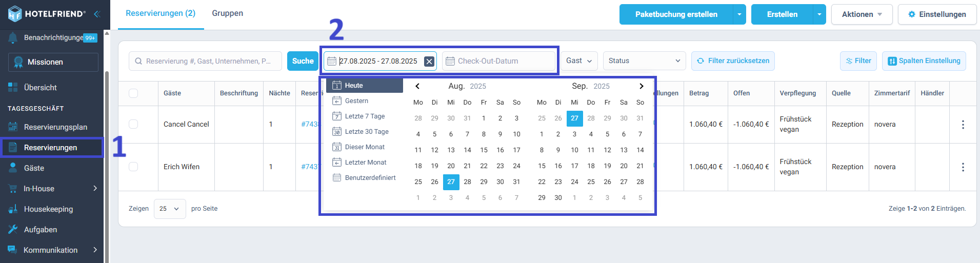Click the Nächte column header
This screenshot has width=980, height=263.
[x=279, y=93]
